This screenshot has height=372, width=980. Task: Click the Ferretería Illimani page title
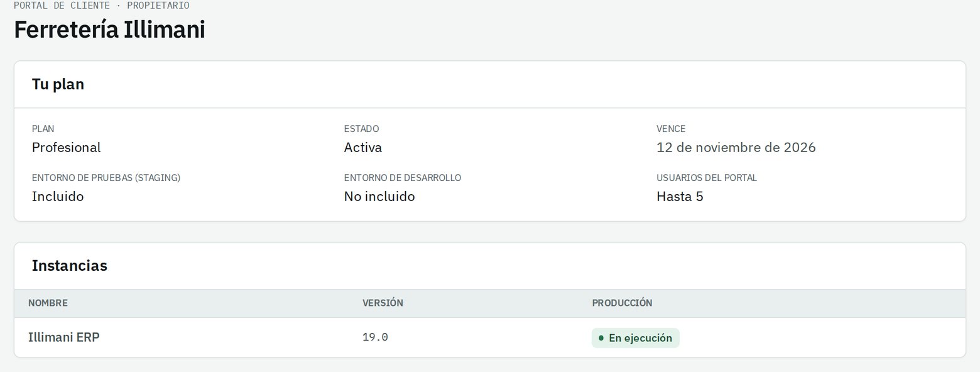click(109, 30)
